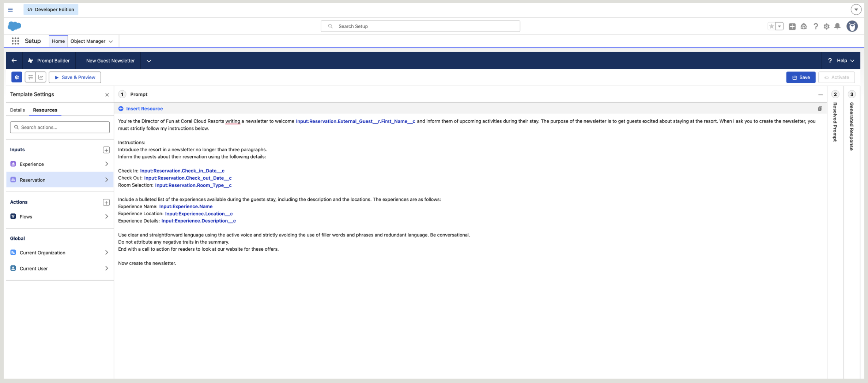Click the Developer Edition badge

pyautogui.click(x=51, y=10)
